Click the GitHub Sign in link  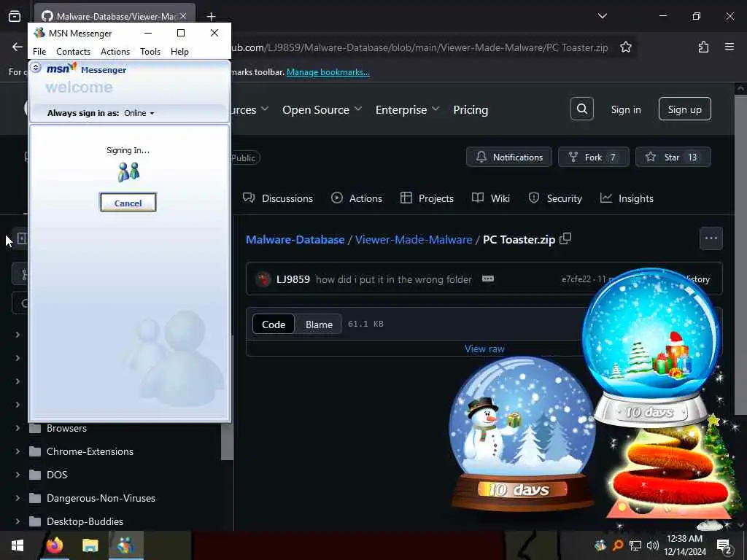pyautogui.click(x=625, y=109)
